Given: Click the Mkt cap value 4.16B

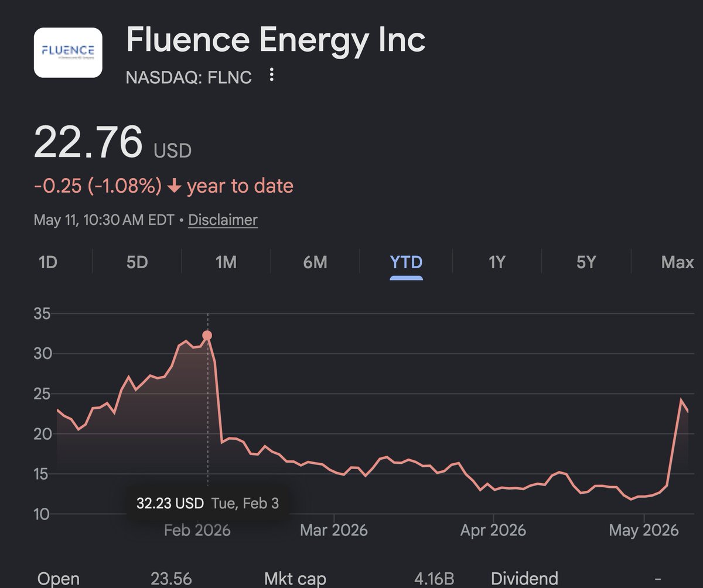Looking at the screenshot, I should pyautogui.click(x=434, y=579).
